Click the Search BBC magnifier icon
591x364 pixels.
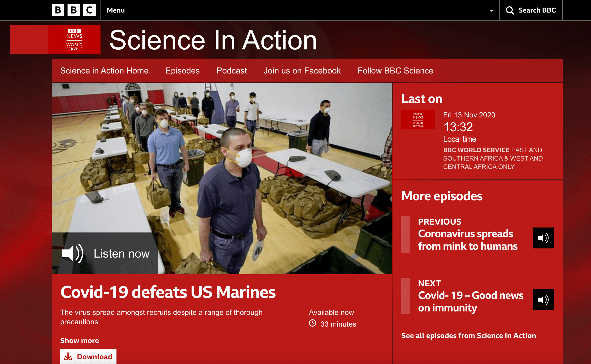coord(510,10)
